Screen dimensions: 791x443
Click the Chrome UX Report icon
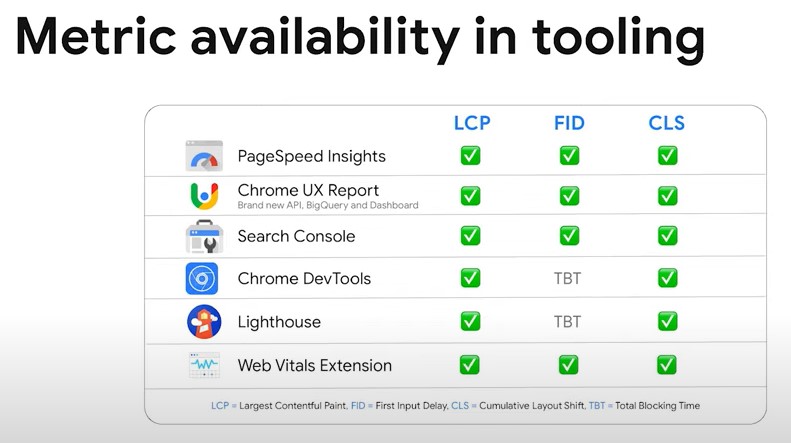tap(203, 196)
